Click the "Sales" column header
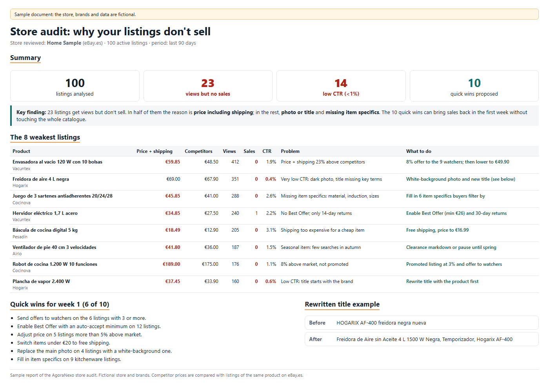The height and width of the screenshot is (392, 549). 249,151
